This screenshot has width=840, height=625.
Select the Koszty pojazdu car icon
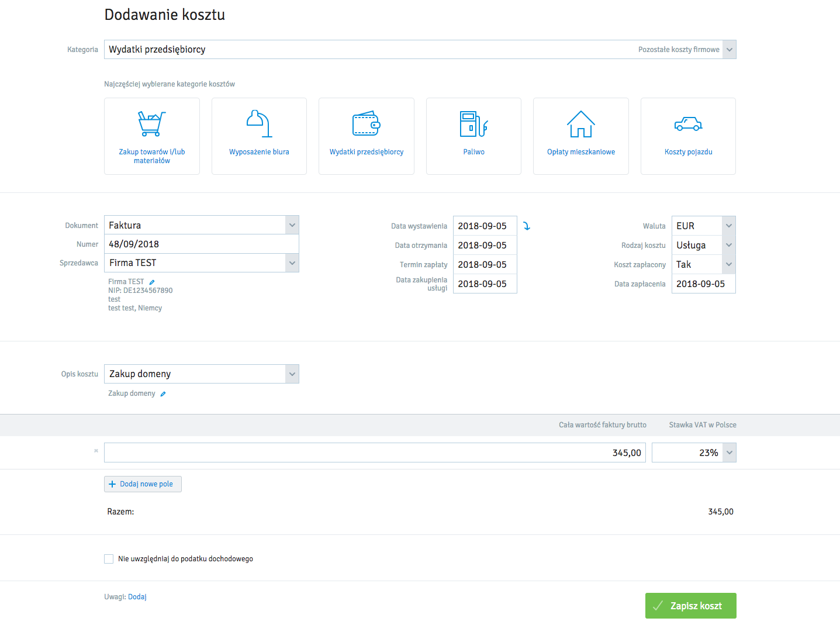688,123
